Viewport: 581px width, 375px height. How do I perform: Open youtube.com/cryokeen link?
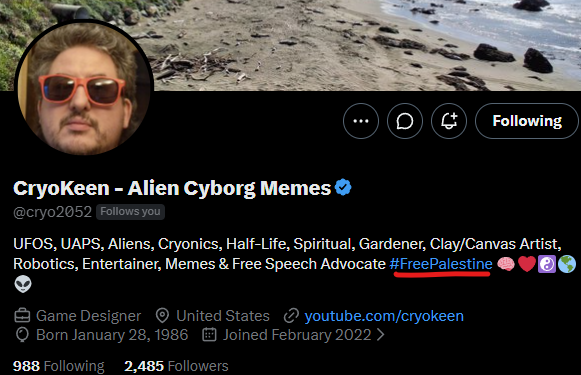(x=384, y=316)
